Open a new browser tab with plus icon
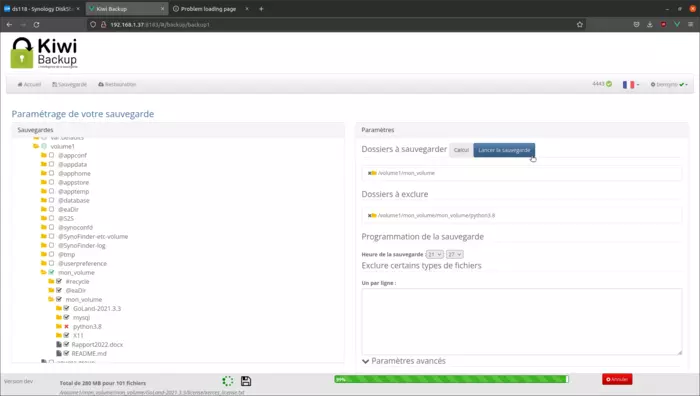 261,8
